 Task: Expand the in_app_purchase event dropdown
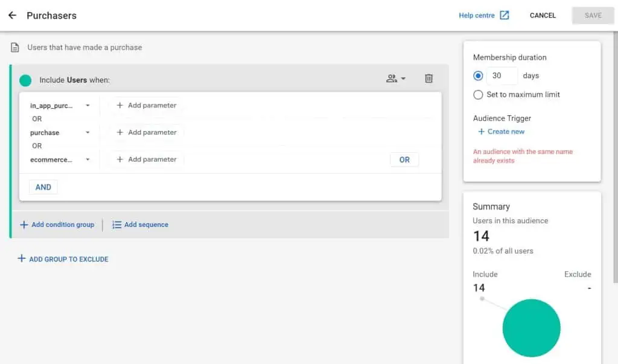click(x=88, y=106)
